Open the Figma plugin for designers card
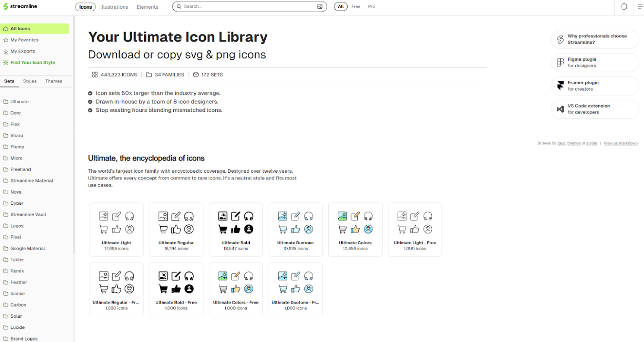The height and width of the screenshot is (342, 644). [x=595, y=63]
